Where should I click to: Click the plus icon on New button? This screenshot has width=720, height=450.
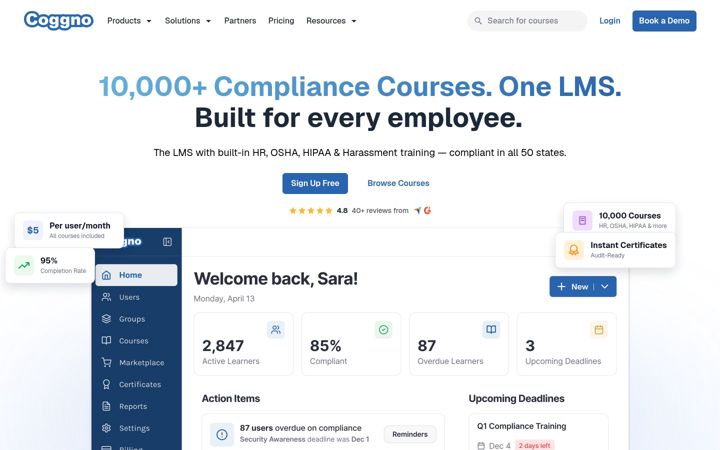tap(561, 287)
